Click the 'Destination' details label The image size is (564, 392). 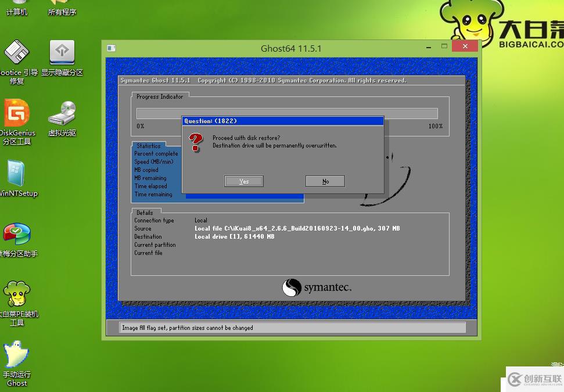point(148,236)
